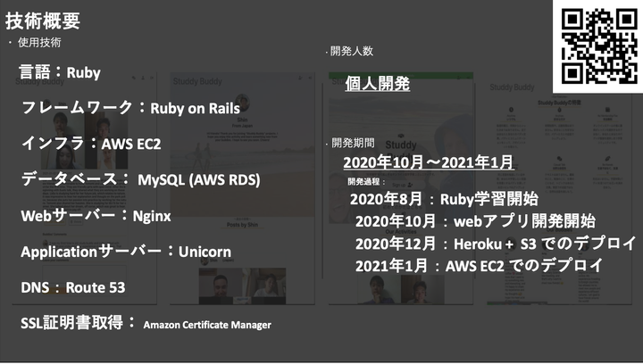Select the Applicationサーバー：Unicorn line
The width and height of the screenshot is (643, 364).
pyautogui.click(x=126, y=252)
